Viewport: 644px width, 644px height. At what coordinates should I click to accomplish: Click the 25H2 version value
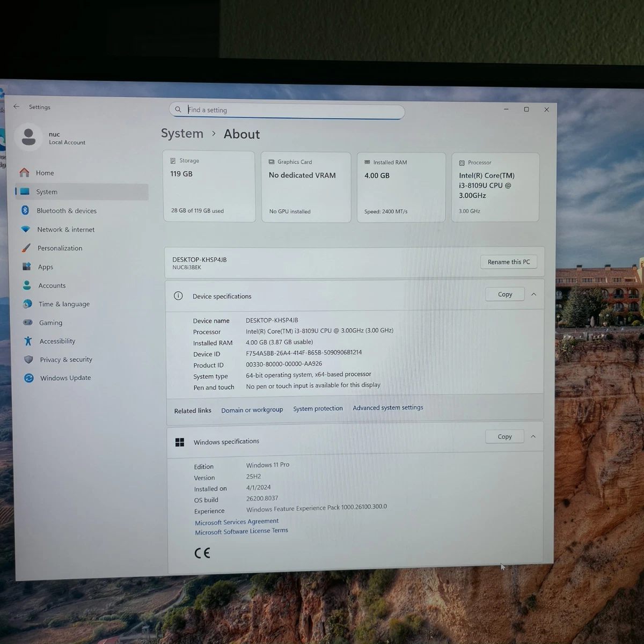point(253,476)
